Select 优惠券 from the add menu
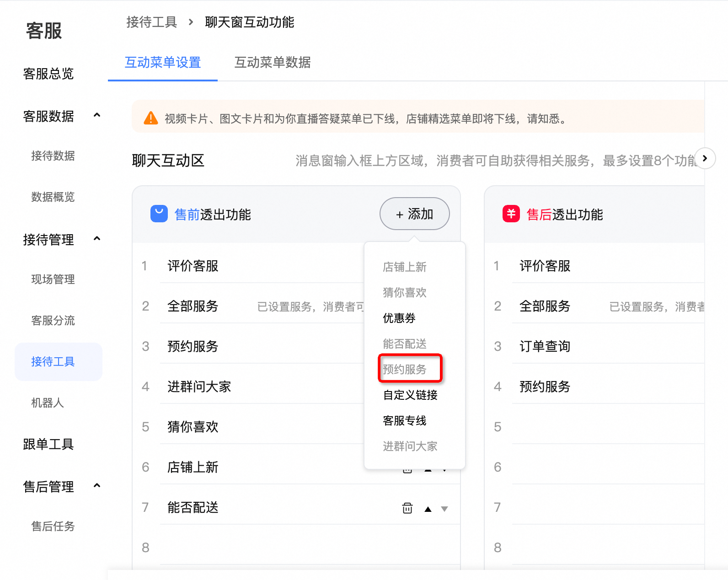This screenshot has height=580, width=728. tap(399, 318)
